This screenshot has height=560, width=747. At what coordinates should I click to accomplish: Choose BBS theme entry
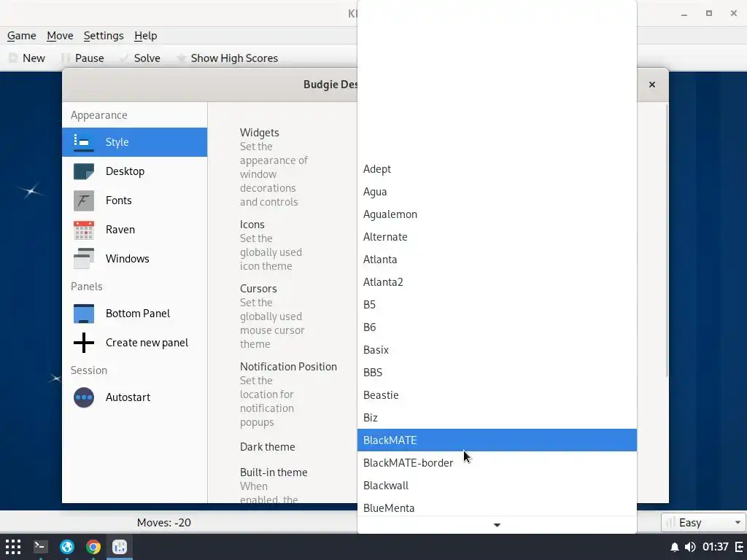point(497,373)
